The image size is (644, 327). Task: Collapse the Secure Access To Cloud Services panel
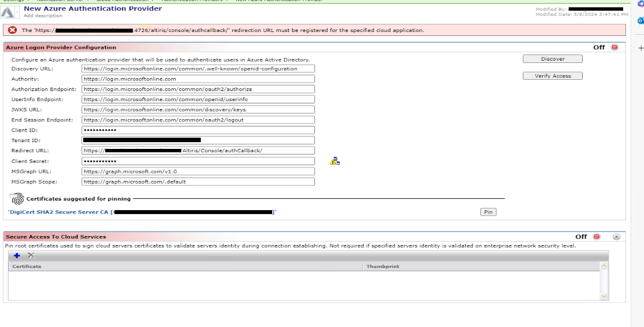pos(616,237)
